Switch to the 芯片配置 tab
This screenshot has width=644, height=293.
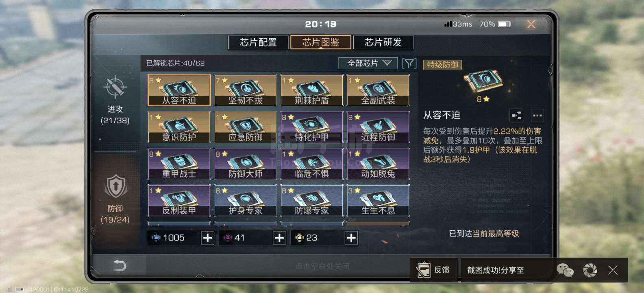[x=258, y=42]
